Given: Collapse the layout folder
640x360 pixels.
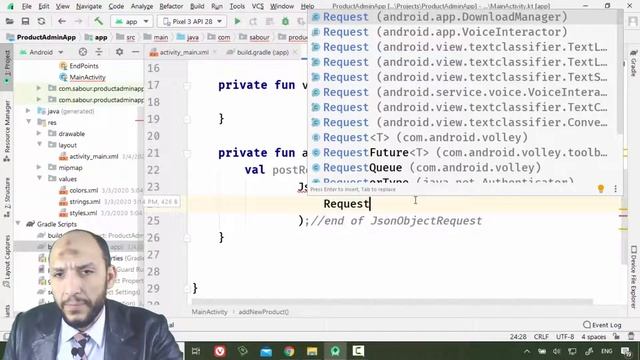Looking at the screenshot, I should click(40, 145).
